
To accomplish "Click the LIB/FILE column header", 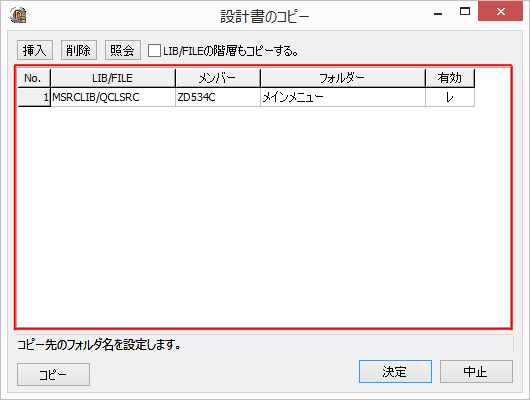I will click(x=113, y=78).
